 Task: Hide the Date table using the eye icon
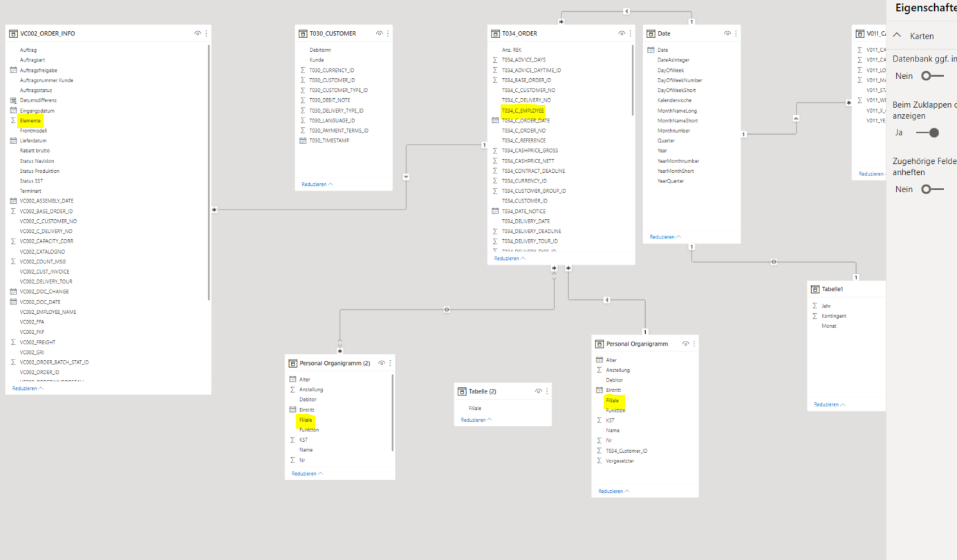click(x=727, y=33)
